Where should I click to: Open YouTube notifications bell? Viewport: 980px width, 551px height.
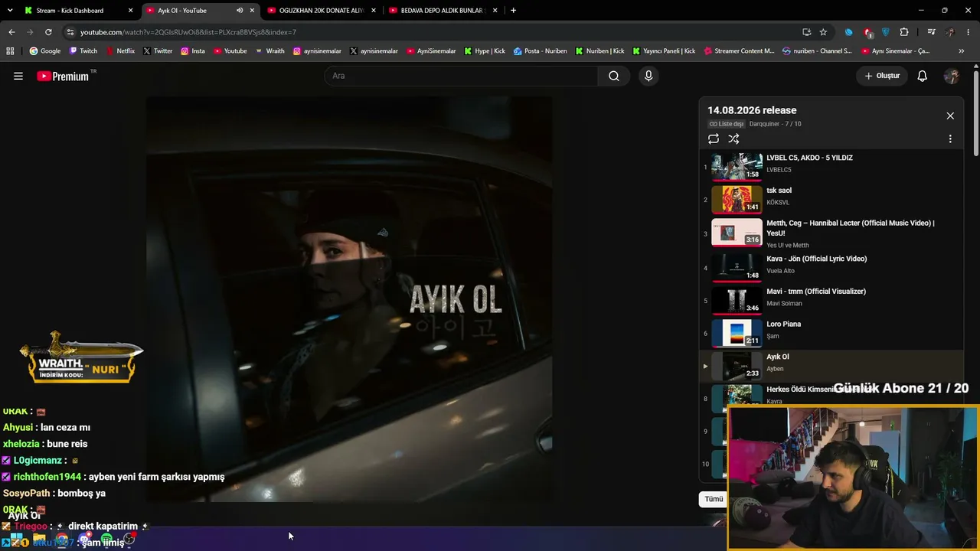pos(923,76)
